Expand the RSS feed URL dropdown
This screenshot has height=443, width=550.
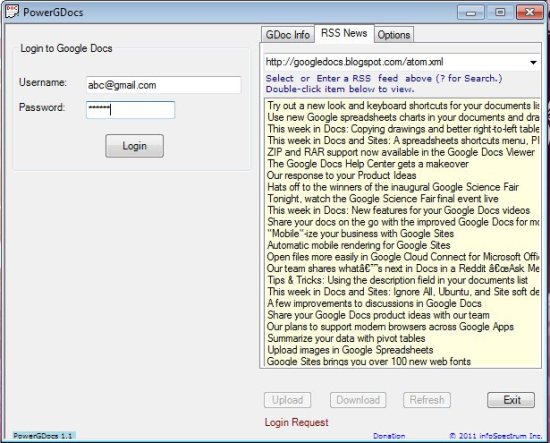click(x=533, y=62)
